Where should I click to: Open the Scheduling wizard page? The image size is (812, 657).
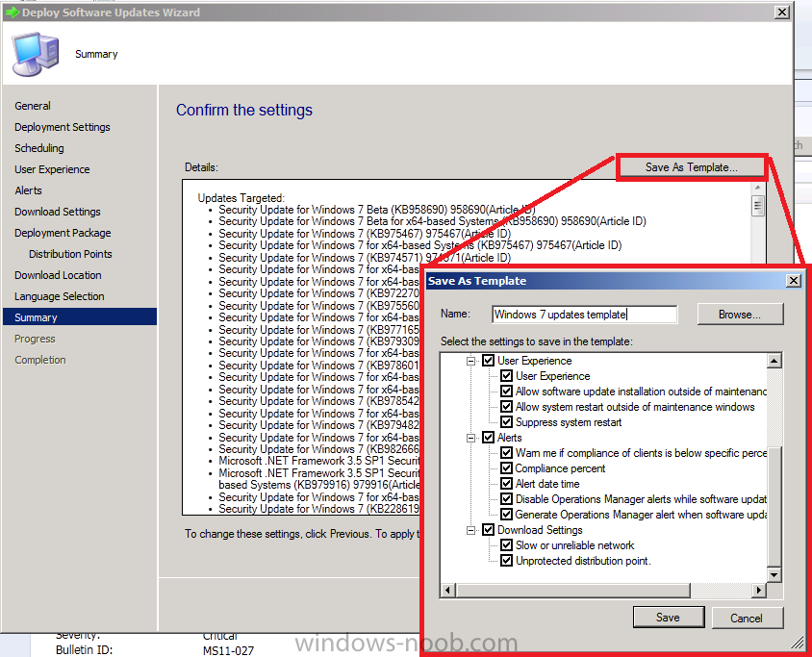(x=39, y=148)
